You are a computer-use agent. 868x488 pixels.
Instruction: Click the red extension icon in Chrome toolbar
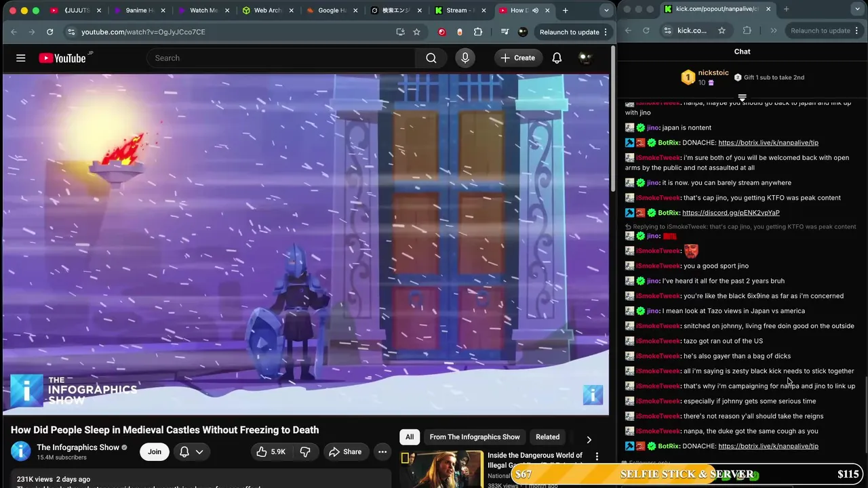coord(442,32)
